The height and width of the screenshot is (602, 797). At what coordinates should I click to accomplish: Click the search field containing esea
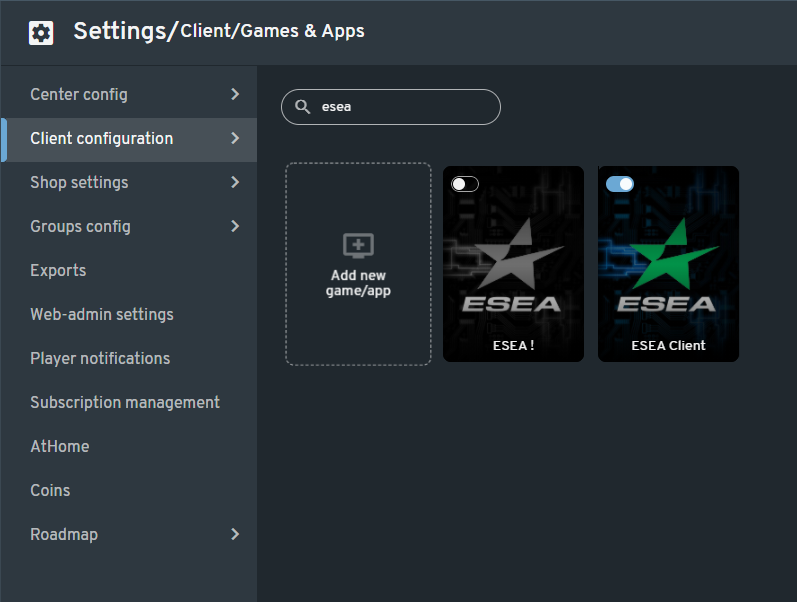pos(391,107)
